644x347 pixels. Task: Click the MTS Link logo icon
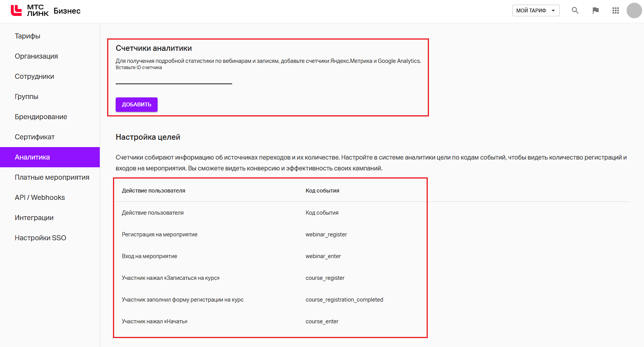click(16, 10)
